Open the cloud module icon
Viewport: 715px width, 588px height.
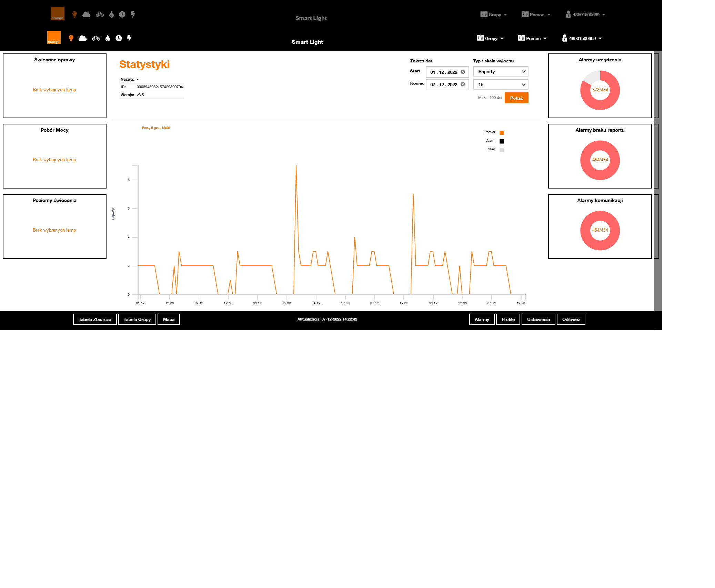82,38
